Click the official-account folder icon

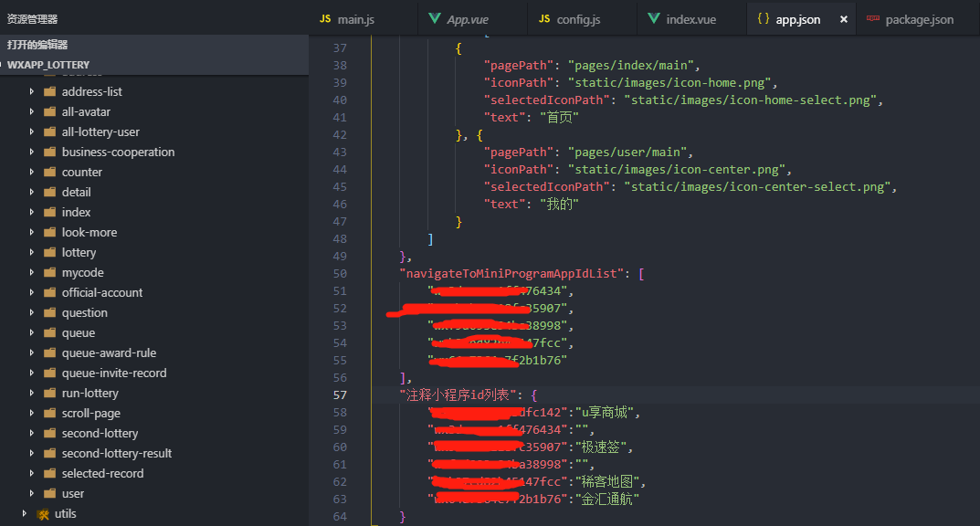(x=50, y=292)
